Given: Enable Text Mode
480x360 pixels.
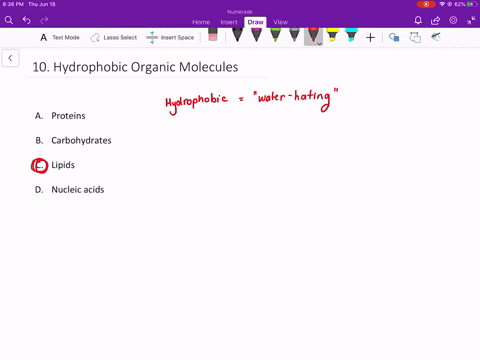Looking at the screenshot, I should point(60,37).
